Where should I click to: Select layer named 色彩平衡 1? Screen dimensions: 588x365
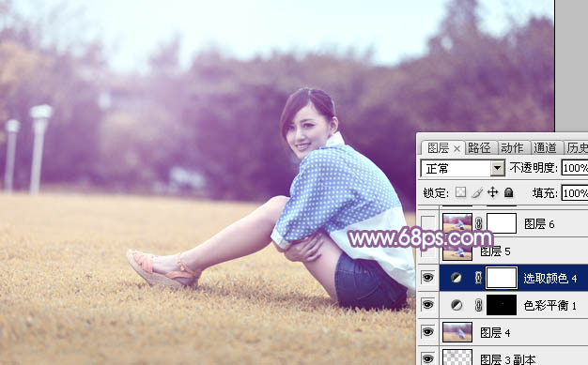coord(549,305)
